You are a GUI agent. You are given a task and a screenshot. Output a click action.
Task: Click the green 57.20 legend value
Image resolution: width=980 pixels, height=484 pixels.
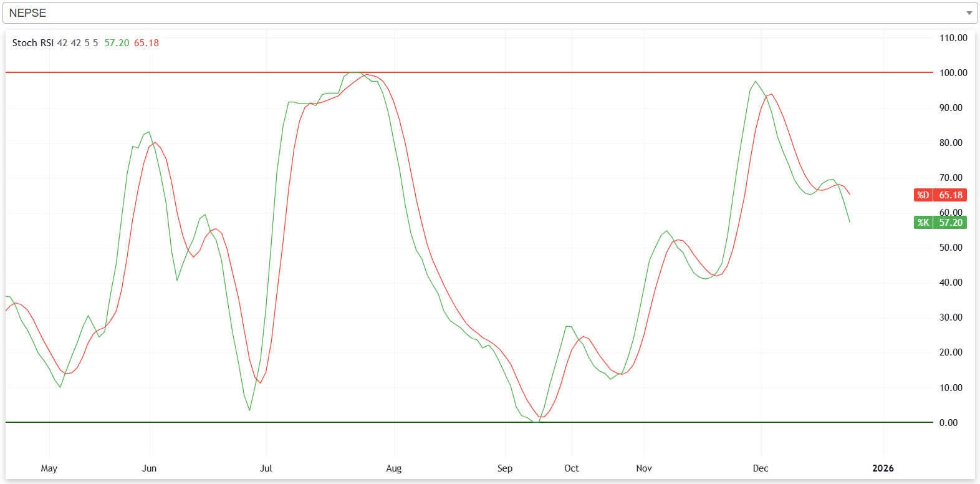pos(117,43)
